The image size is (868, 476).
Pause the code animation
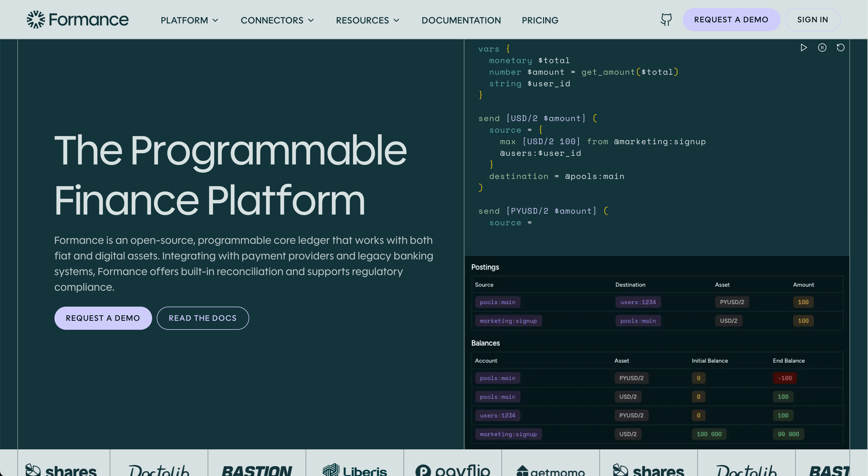[822, 47]
